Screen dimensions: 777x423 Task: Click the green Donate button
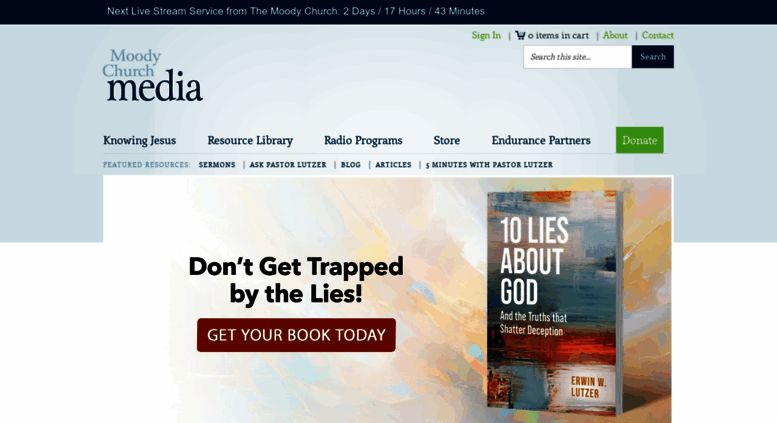coord(640,140)
